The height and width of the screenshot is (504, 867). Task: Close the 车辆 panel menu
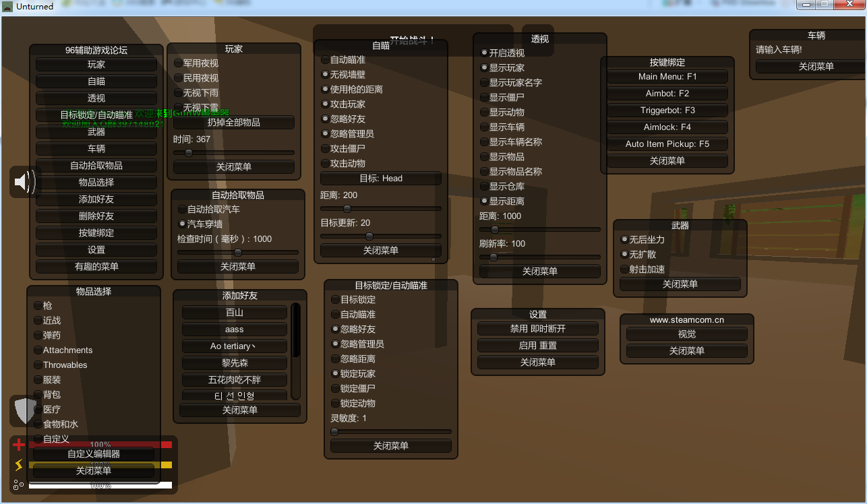(x=812, y=67)
